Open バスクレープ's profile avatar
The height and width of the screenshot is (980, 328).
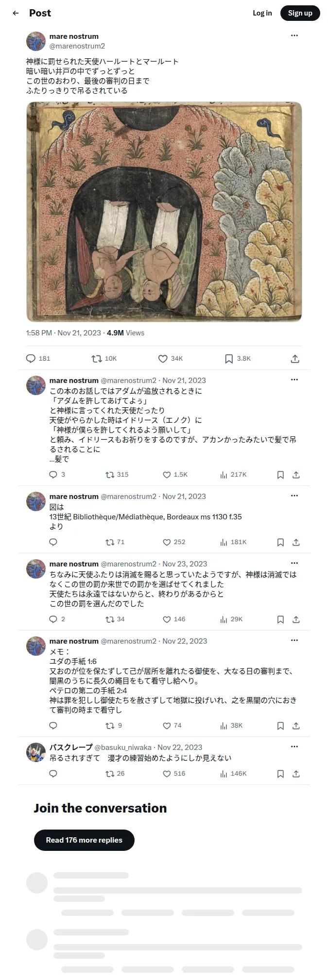(x=36, y=752)
